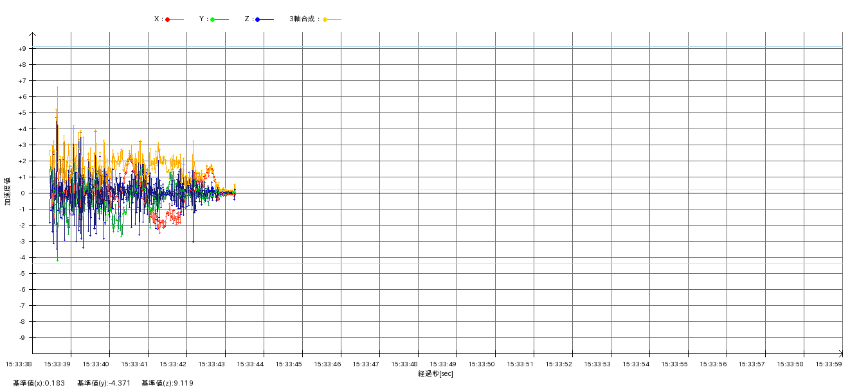Click the 加速度値 y-axis title
This screenshot has width=868, height=392.
point(8,191)
